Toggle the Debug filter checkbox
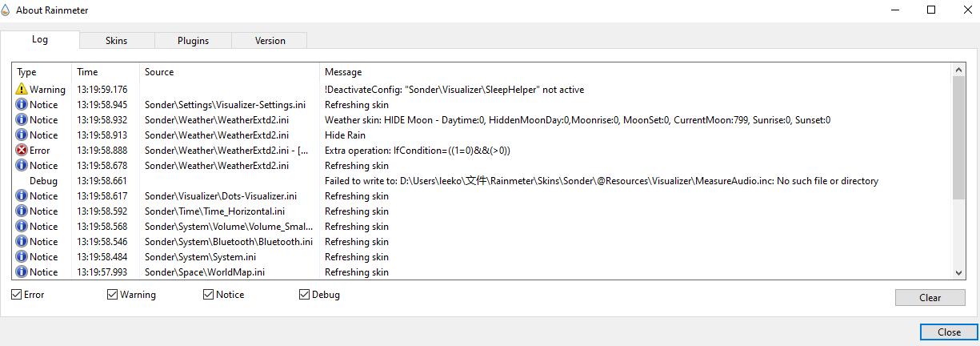The width and height of the screenshot is (980, 346). coord(304,295)
